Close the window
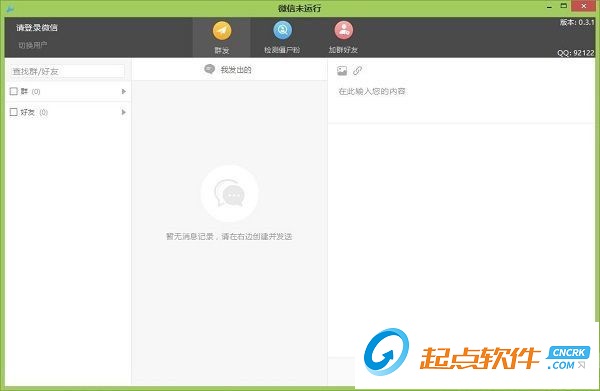The width and height of the screenshot is (600, 391). [584, 6]
